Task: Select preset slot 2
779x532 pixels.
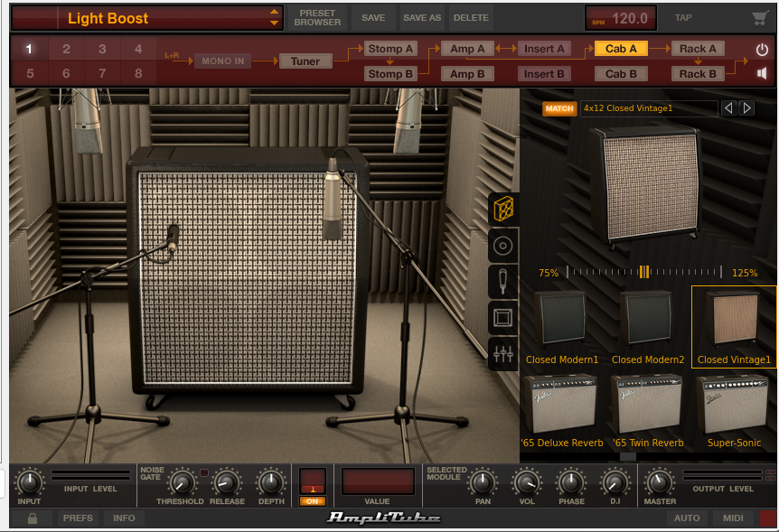Action: pyautogui.click(x=66, y=49)
